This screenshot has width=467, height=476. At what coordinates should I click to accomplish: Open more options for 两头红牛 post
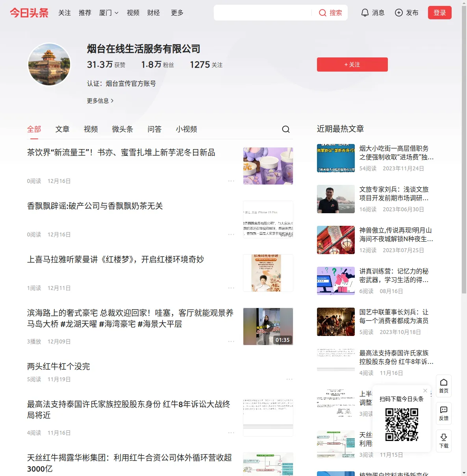[289, 379]
